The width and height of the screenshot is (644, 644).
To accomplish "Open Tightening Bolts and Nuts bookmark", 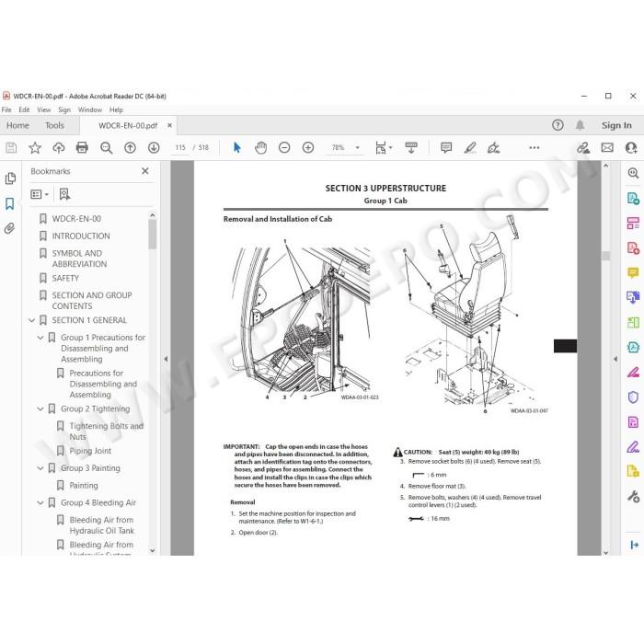I will pos(107,431).
